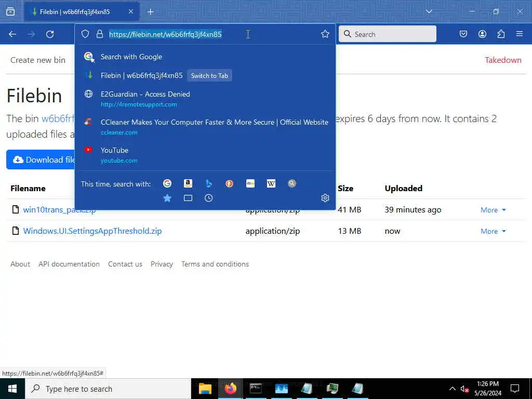The height and width of the screenshot is (399, 532).
Task: Select CCleaner official website suggestion
Action: point(205,127)
